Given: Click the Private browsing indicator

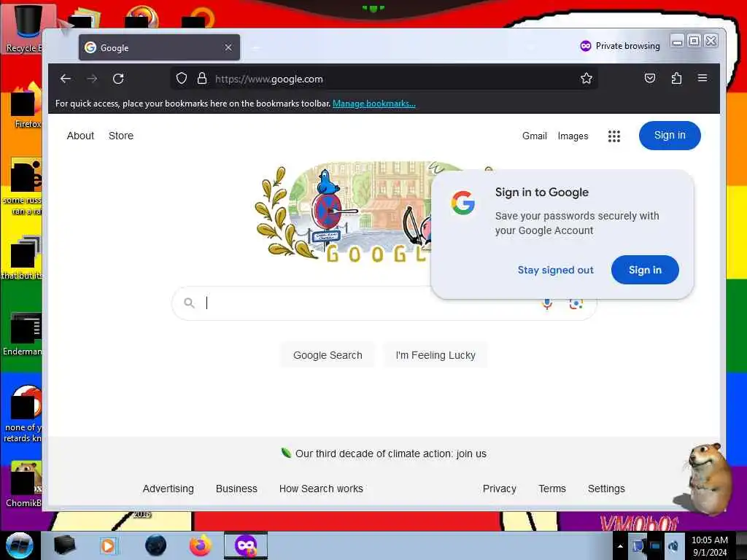Looking at the screenshot, I should point(620,46).
